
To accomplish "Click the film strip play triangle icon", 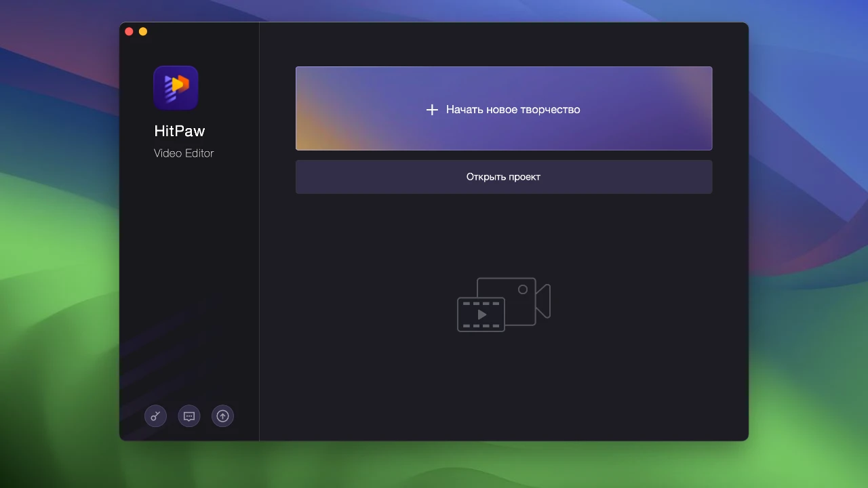I will pyautogui.click(x=481, y=314).
